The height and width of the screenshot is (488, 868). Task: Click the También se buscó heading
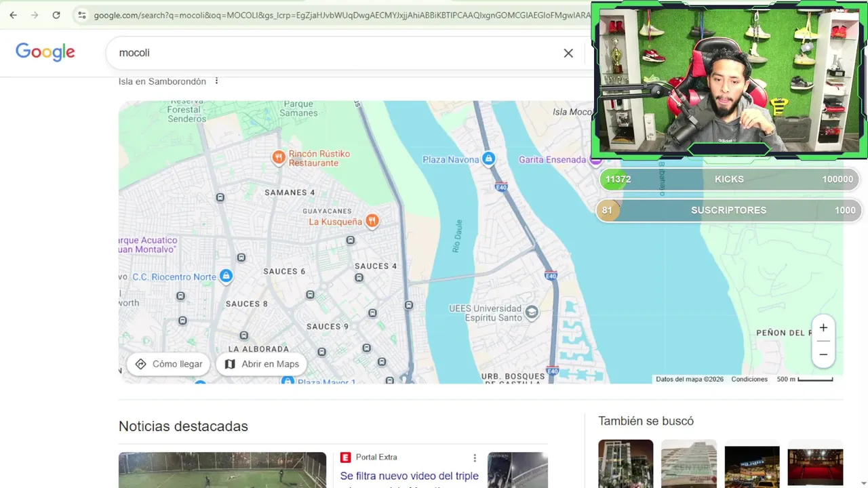(x=646, y=422)
